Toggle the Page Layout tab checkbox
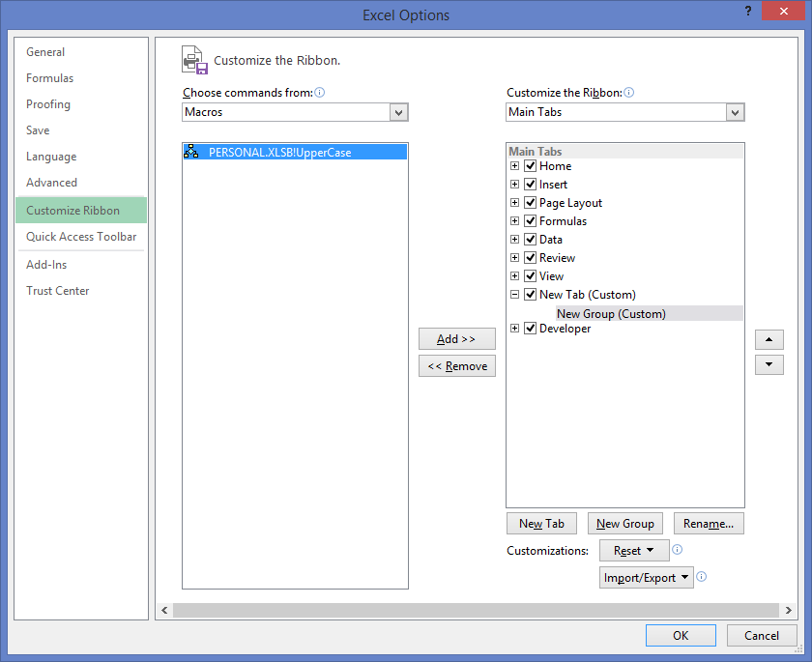This screenshot has width=812, height=662. point(530,202)
